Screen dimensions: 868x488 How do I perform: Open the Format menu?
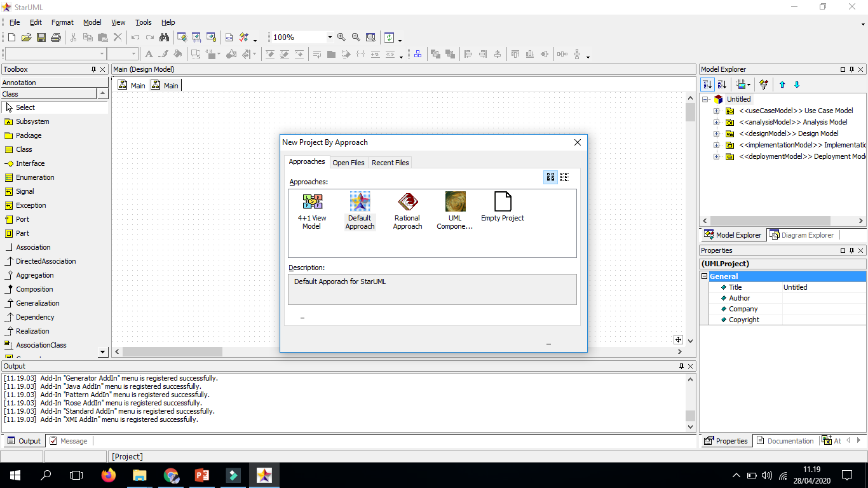(62, 22)
